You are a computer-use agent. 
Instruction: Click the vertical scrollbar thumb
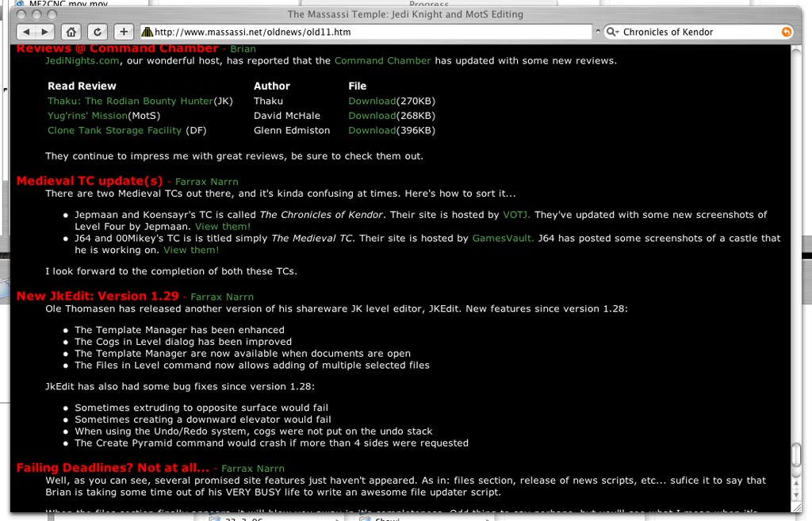pos(796,455)
